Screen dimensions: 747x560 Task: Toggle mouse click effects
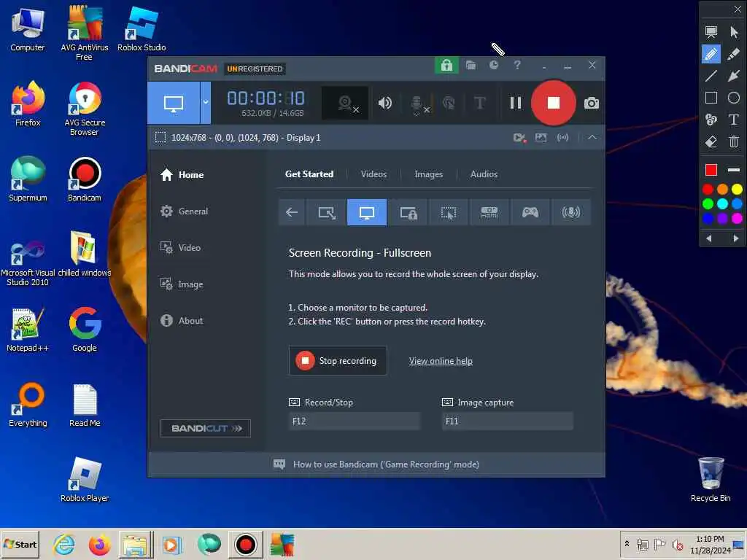coord(449,103)
